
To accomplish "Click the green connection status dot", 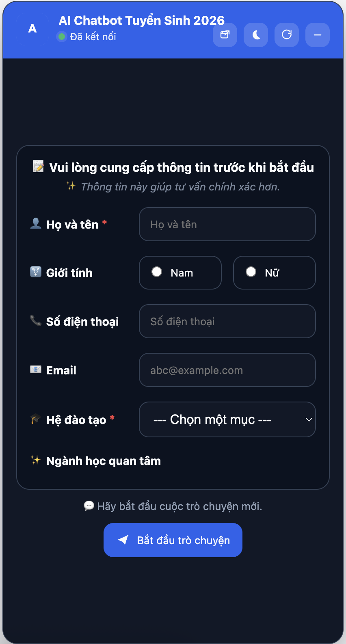I will (62, 37).
